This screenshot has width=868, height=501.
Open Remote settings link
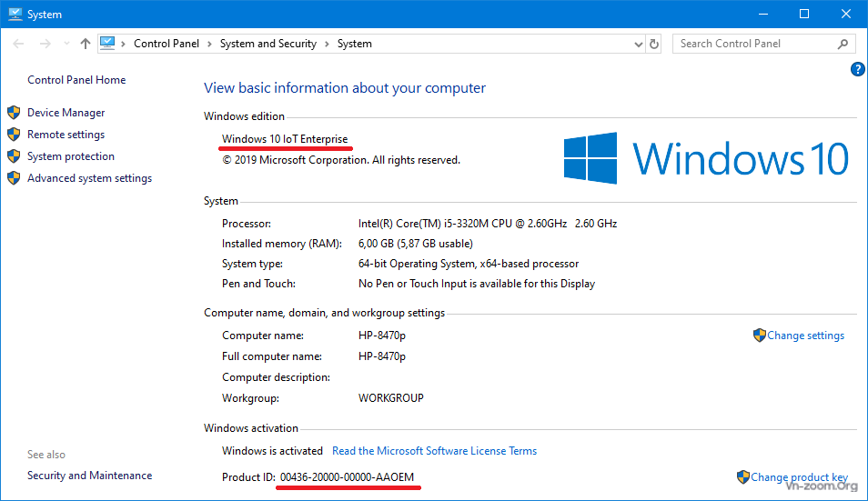(x=66, y=135)
